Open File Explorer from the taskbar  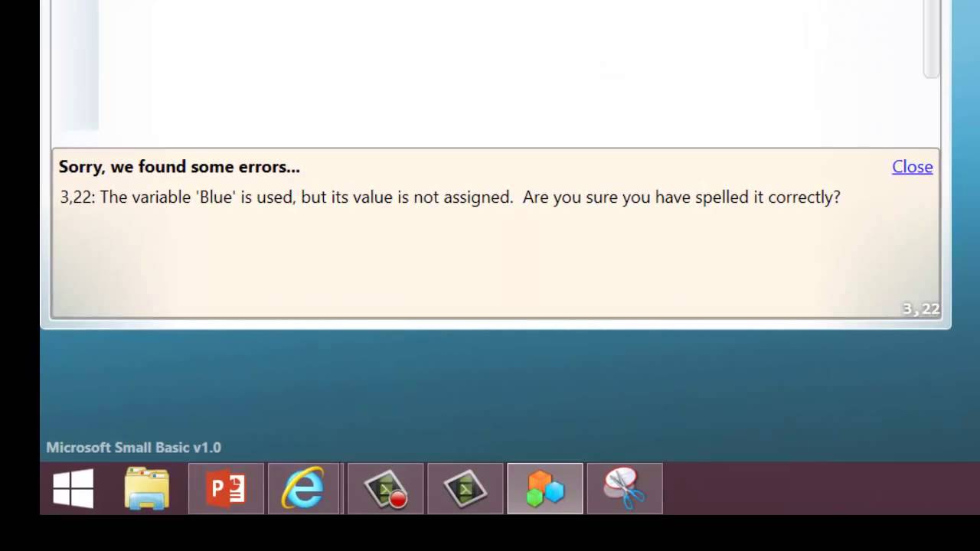(x=147, y=488)
